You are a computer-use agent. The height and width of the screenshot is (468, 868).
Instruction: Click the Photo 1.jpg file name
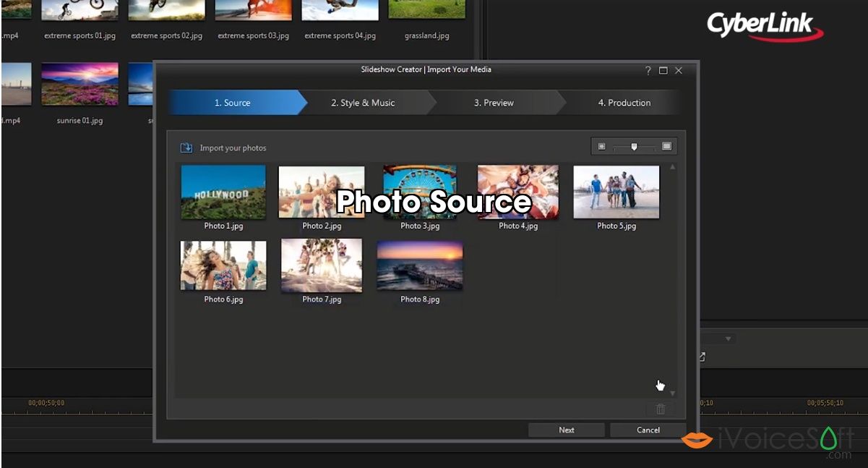223,226
